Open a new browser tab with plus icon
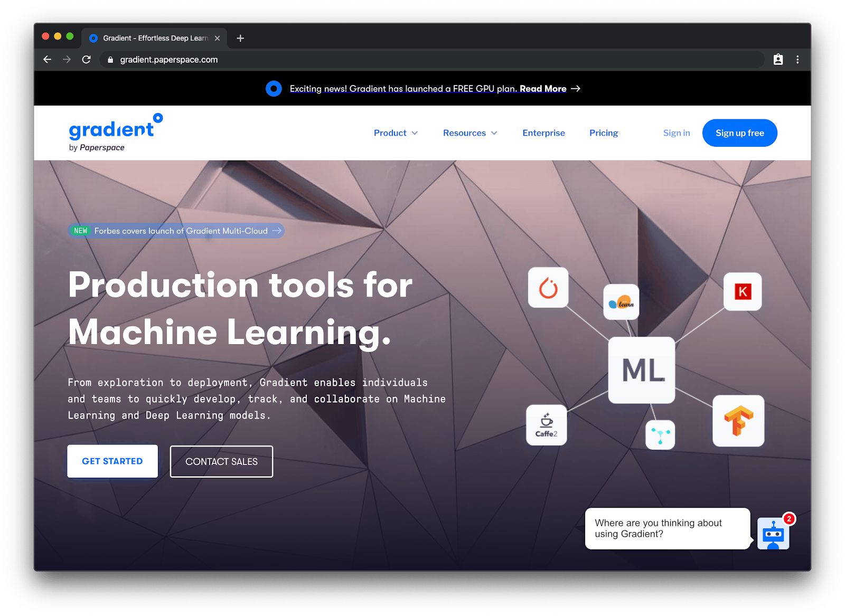 (x=240, y=38)
